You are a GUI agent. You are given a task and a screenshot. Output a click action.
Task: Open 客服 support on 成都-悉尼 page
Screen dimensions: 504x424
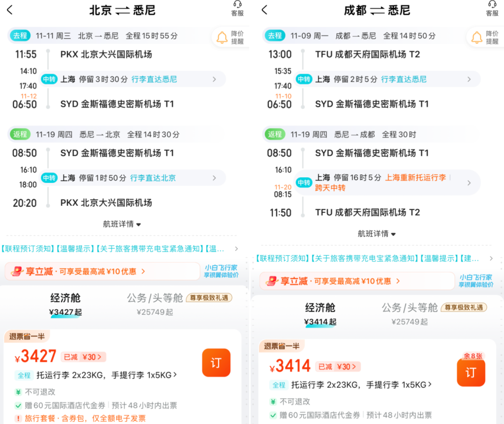tap(492, 9)
